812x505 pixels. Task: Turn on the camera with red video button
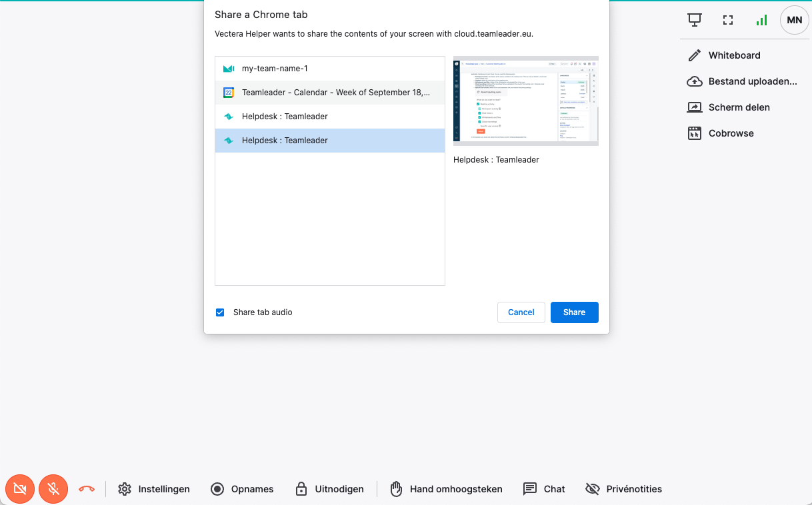click(x=20, y=489)
